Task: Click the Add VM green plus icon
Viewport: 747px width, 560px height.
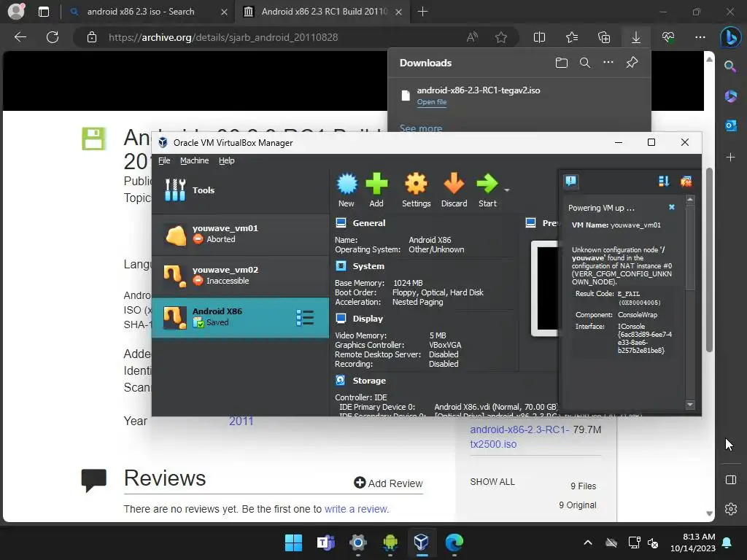Action: tap(376, 190)
